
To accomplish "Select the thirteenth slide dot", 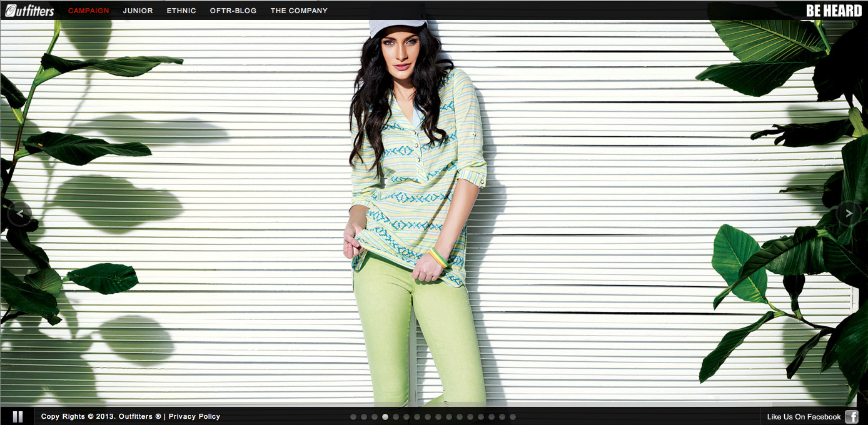I will point(481,417).
